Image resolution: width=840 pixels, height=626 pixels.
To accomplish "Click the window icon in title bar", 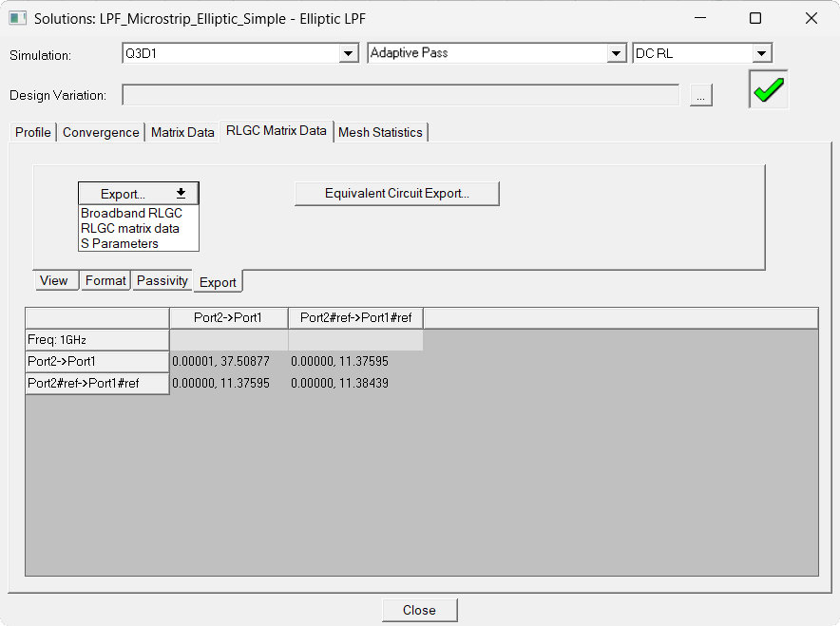I will pyautogui.click(x=17, y=18).
